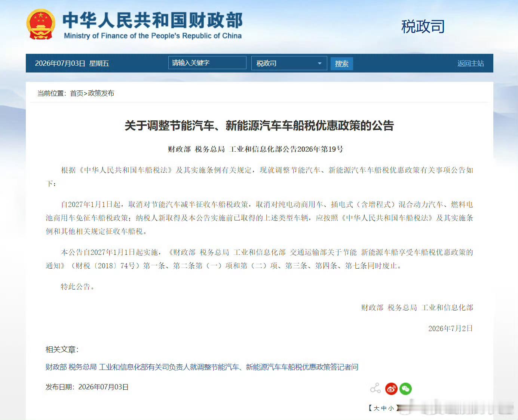The height and width of the screenshot is (420, 518).
Task: Set font size to 小
Action: (x=391, y=408)
